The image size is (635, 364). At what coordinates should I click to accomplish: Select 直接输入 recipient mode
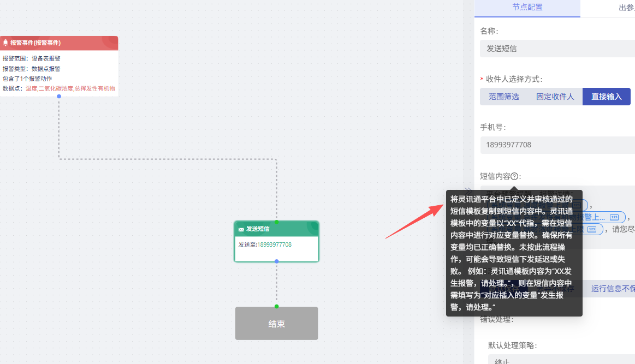click(606, 97)
